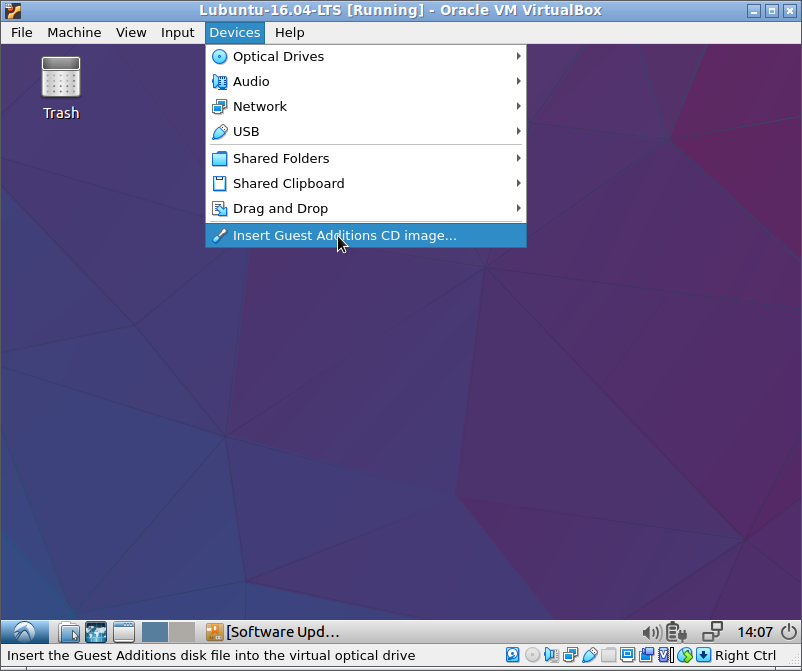Click the Right Ctrl host key label
Image resolution: width=802 pixels, height=671 pixels.
745,655
